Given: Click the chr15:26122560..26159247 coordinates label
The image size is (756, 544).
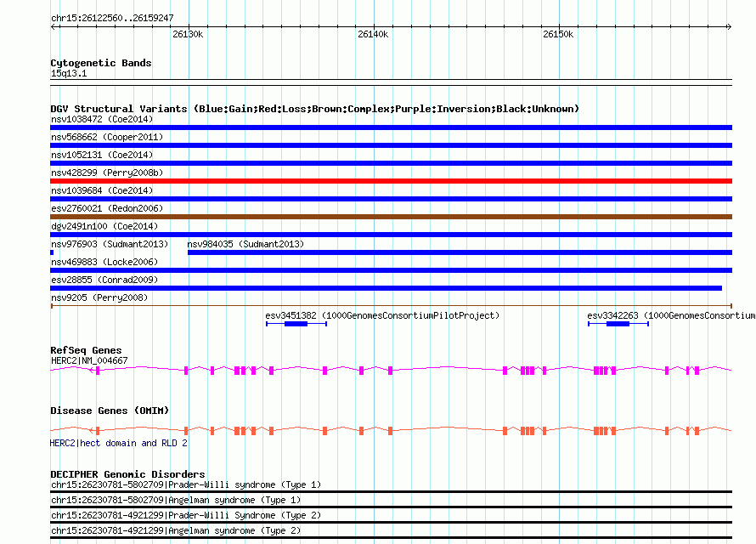Looking at the screenshot, I should pos(112,19).
